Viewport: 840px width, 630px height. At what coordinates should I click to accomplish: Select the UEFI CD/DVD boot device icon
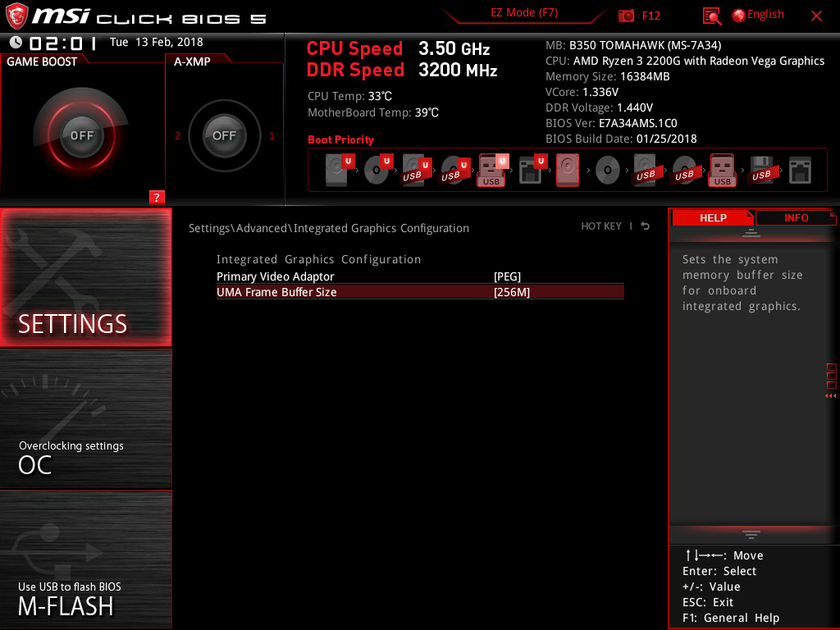pyautogui.click(x=378, y=170)
